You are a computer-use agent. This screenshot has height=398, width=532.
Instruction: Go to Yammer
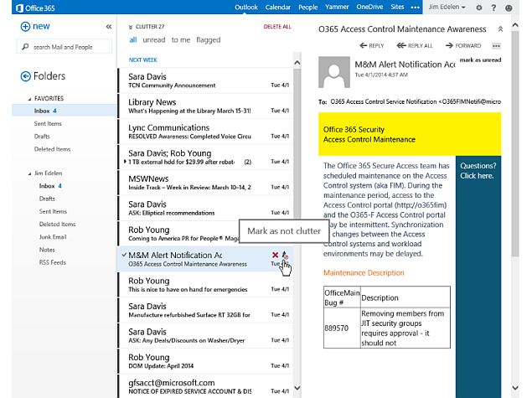point(337,7)
